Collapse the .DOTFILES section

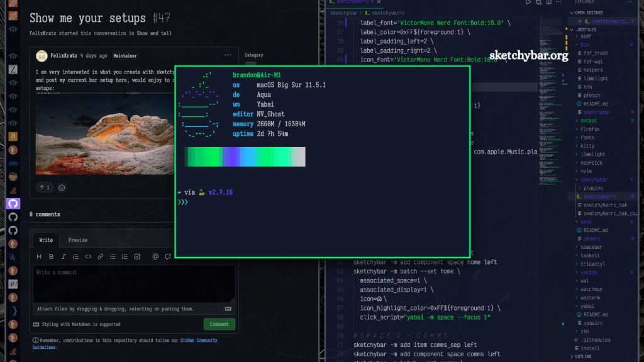tap(571, 30)
